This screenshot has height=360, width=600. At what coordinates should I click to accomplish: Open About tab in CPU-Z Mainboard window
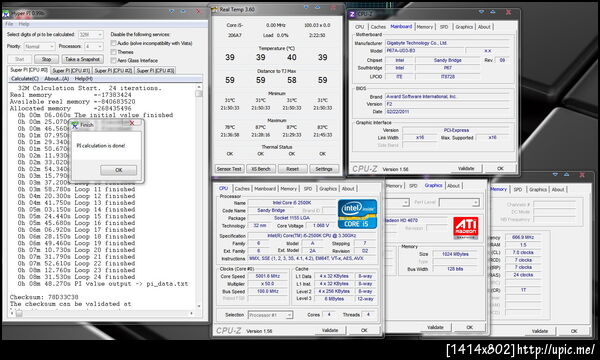[484, 27]
